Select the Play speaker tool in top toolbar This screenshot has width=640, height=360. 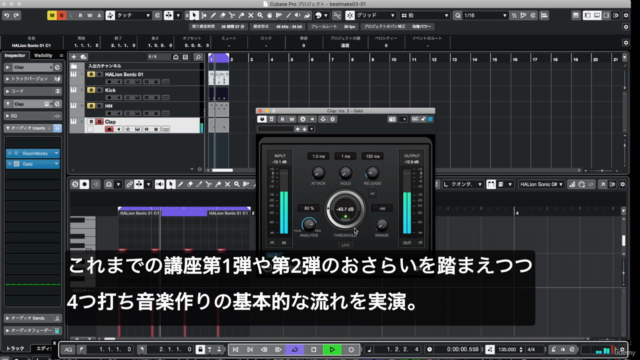[298, 16]
